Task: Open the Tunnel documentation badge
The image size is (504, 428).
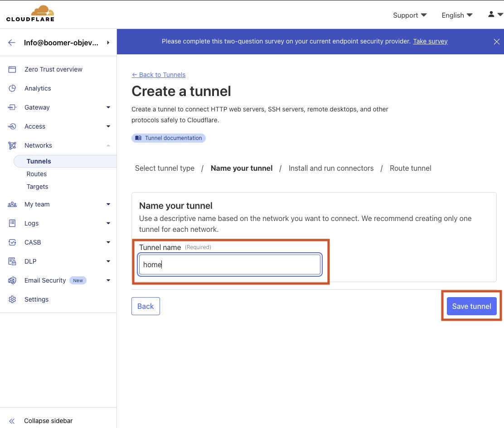Action: coord(169,138)
